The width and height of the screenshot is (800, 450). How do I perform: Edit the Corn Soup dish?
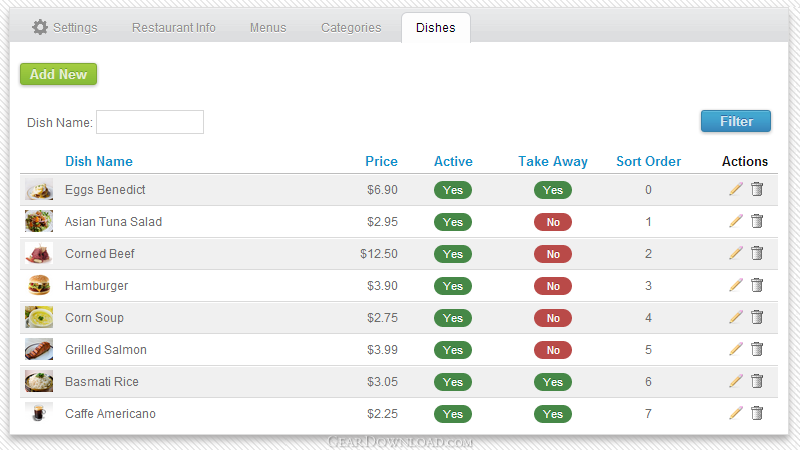pos(735,317)
